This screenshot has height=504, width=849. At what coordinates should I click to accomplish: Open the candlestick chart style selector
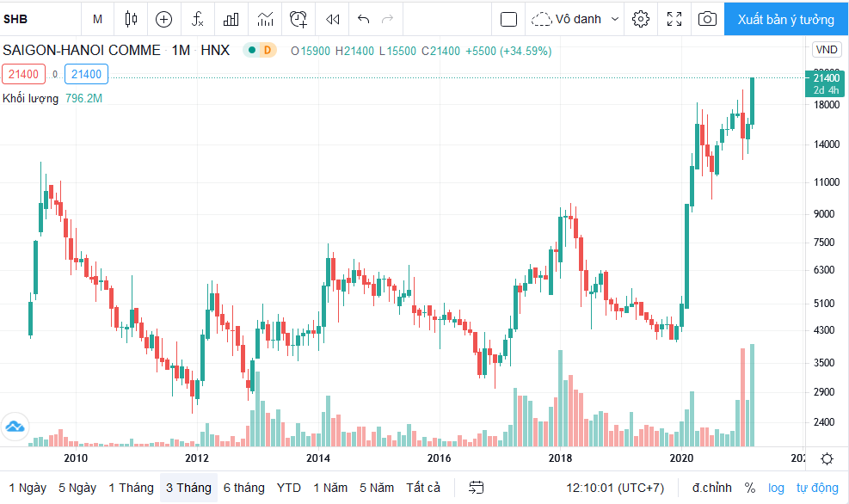click(x=131, y=20)
